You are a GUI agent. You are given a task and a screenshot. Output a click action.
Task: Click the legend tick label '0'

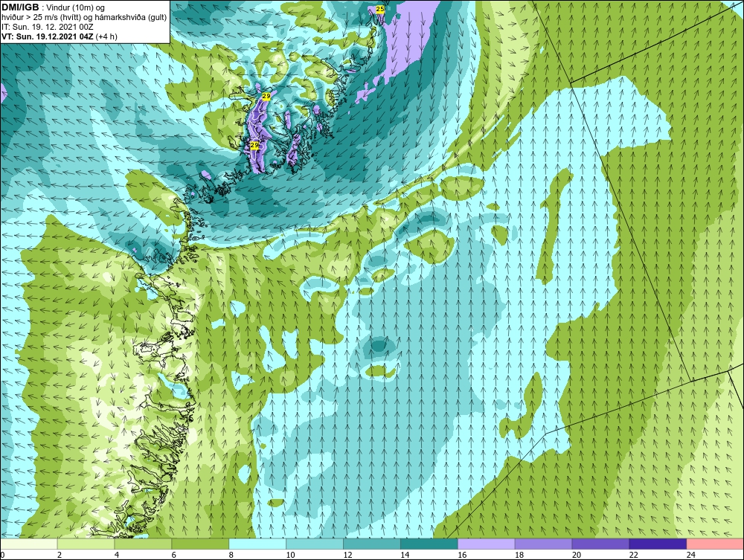[x=2, y=555]
